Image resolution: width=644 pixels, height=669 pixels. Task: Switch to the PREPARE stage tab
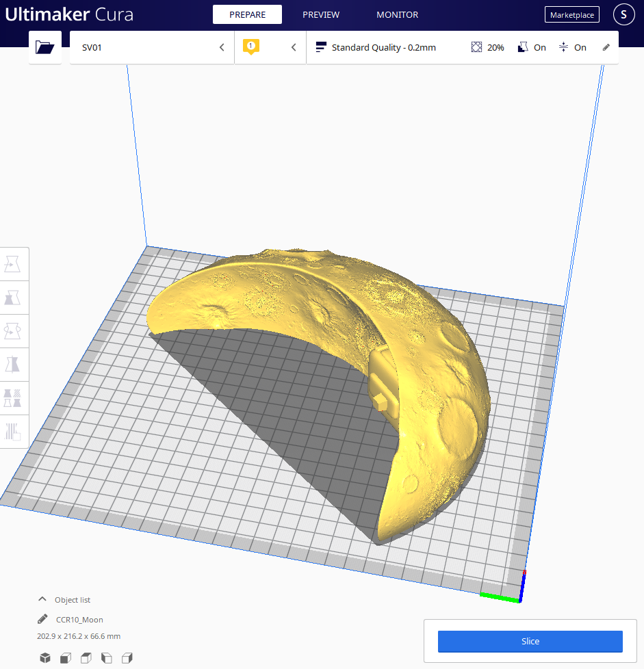[x=247, y=14]
